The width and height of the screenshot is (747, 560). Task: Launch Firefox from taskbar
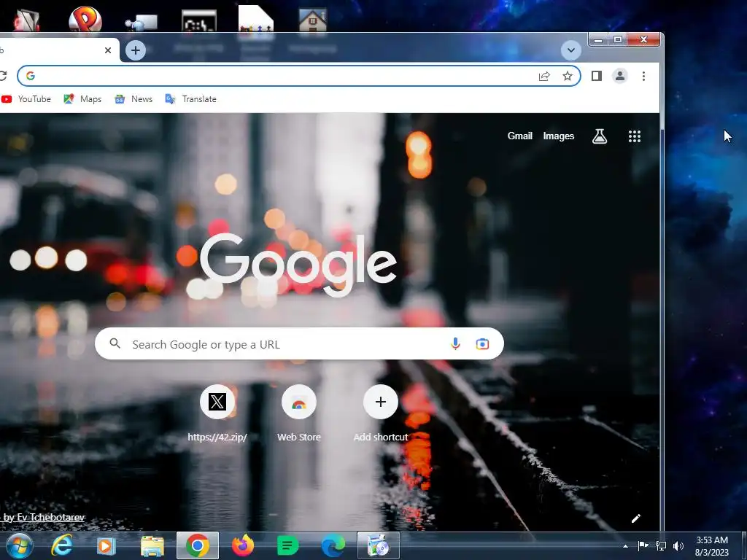coord(243,545)
